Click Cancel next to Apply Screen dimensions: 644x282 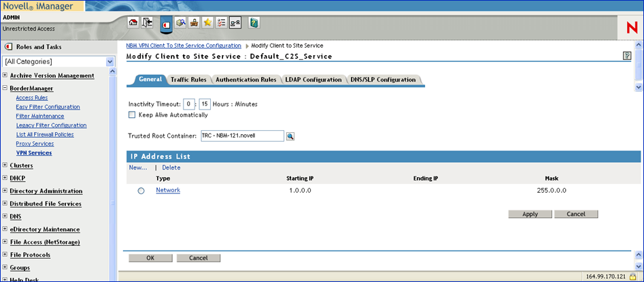tap(576, 214)
